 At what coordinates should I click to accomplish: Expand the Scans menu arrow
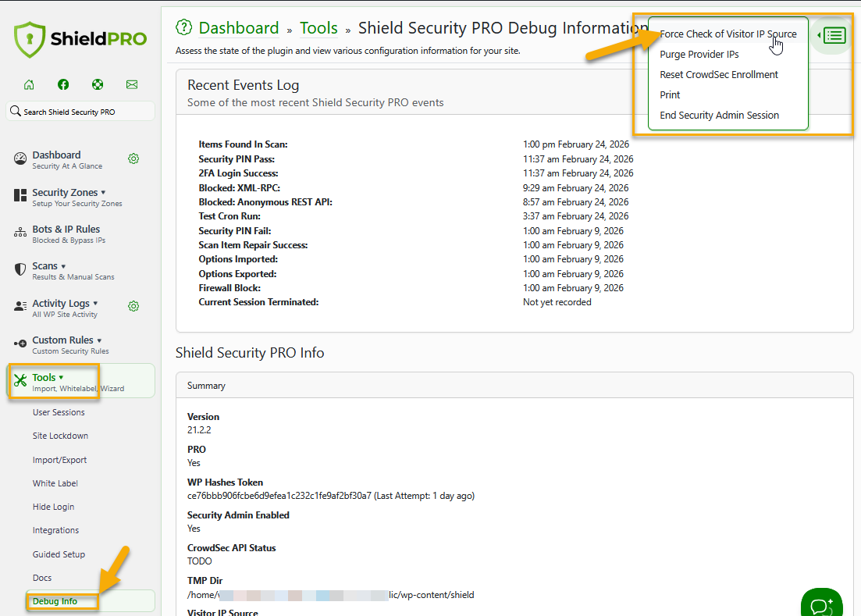(63, 266)
